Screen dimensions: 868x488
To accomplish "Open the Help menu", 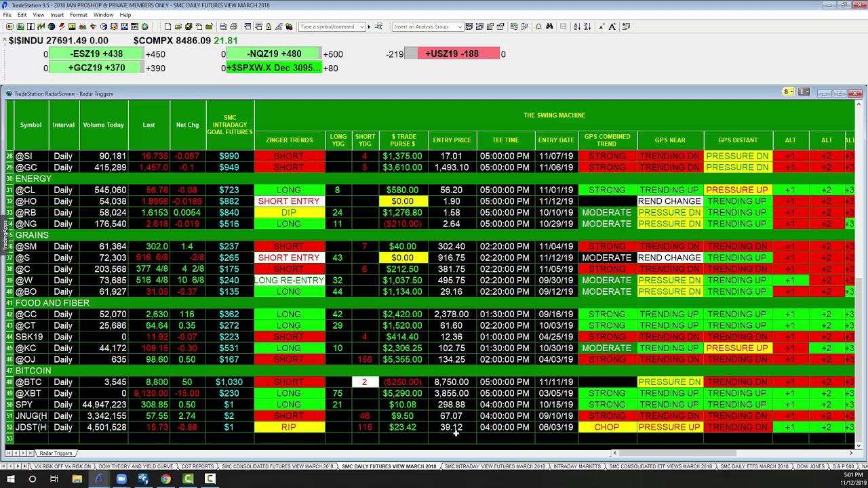I will (125, 15).
